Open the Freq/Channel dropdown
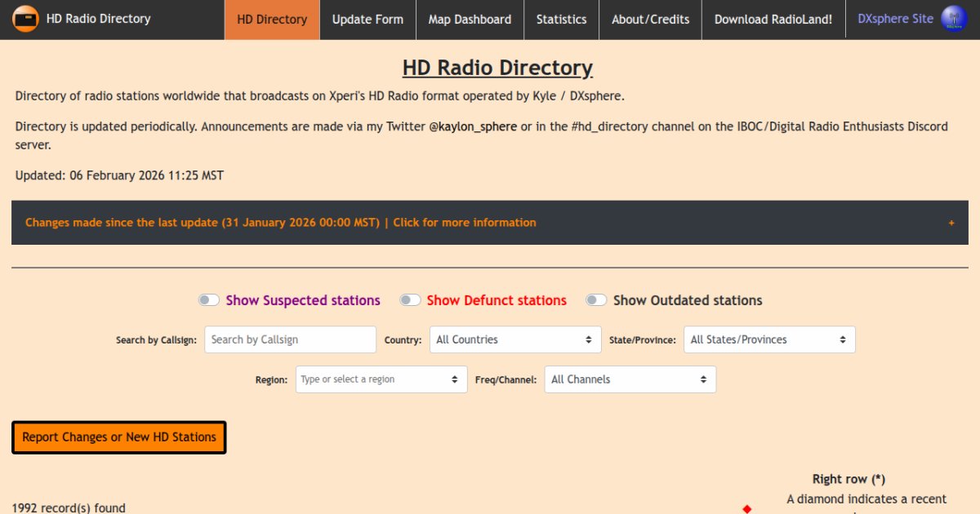Image resolution: width=980 pixels, height=514 pixels. [630, 379]
